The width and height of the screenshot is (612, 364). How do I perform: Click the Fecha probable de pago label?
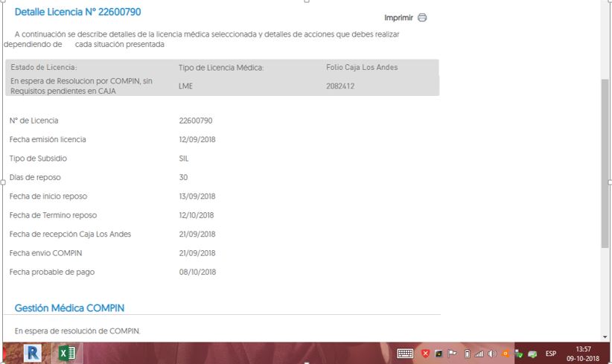pos(52,272)
